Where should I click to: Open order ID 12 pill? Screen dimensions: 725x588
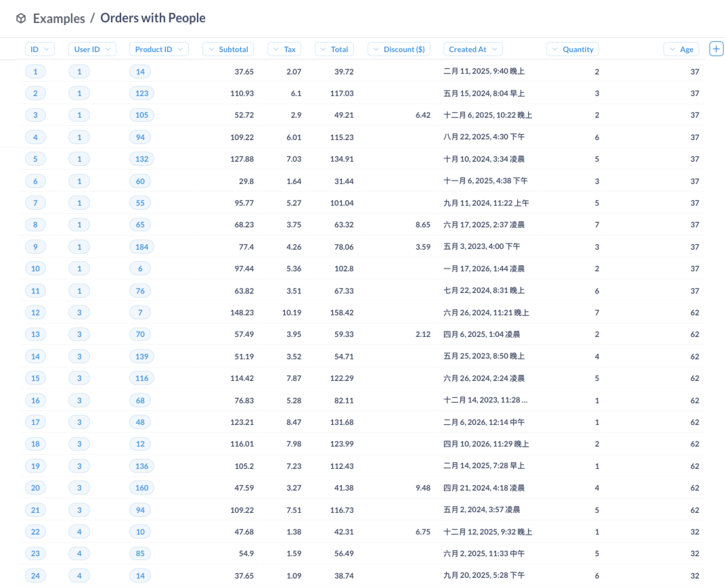click(x=35, y=313)
